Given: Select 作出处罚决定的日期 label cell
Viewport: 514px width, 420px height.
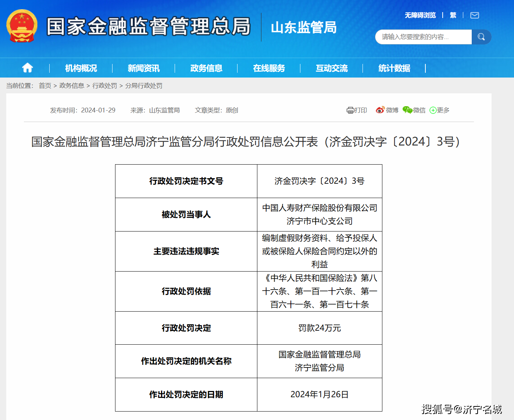Looking at the screenshot, I should pyautogui.click(x=186, y=395).
